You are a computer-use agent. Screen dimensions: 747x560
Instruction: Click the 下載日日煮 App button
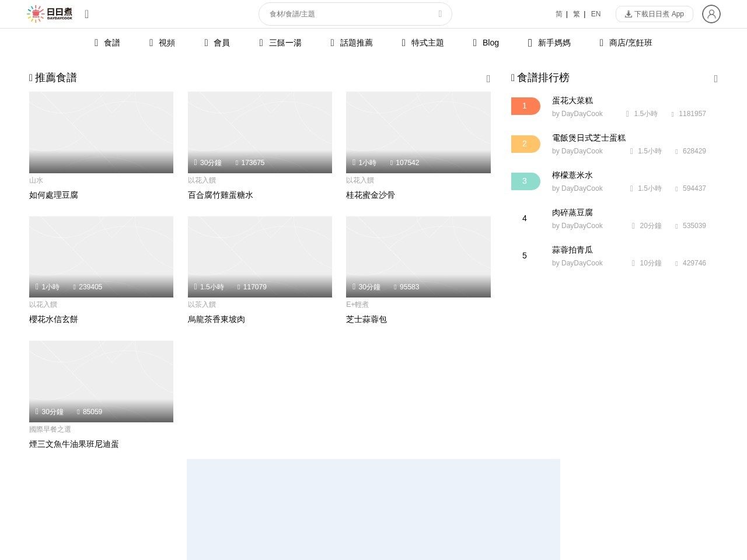[654, 14]
